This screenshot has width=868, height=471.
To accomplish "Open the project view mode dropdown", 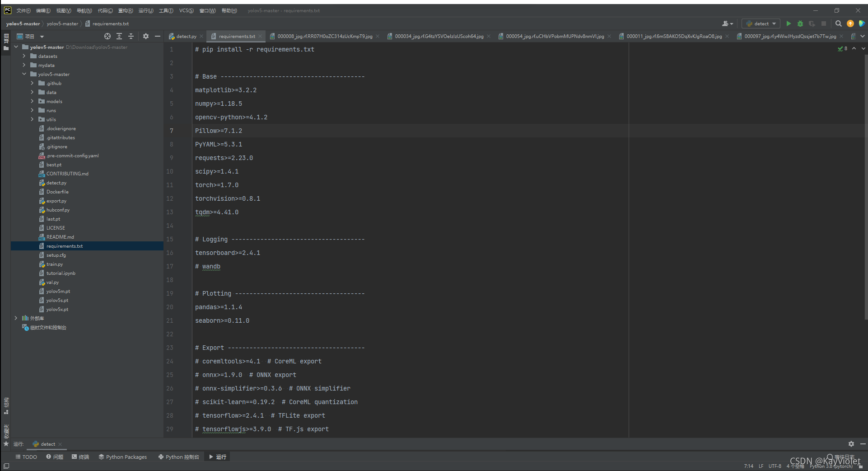I will (42, 36).
